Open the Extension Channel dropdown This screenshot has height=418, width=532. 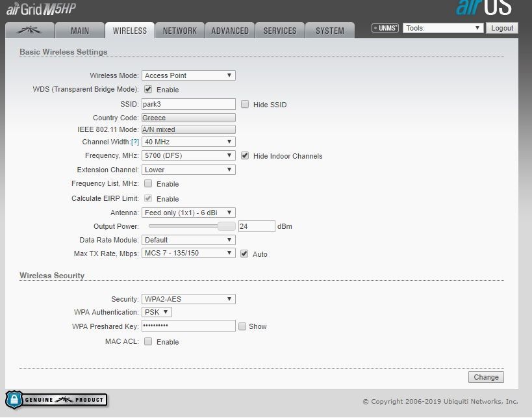pos(188,170)
